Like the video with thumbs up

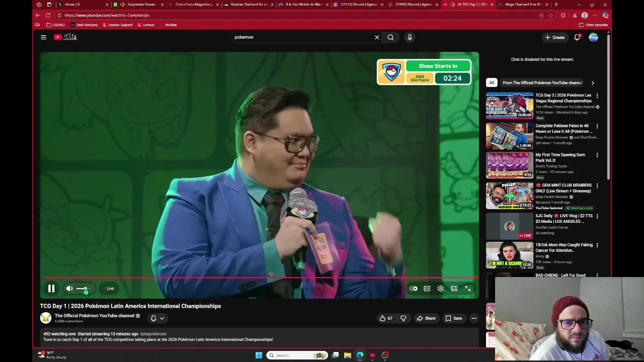[x=386, y=318]
